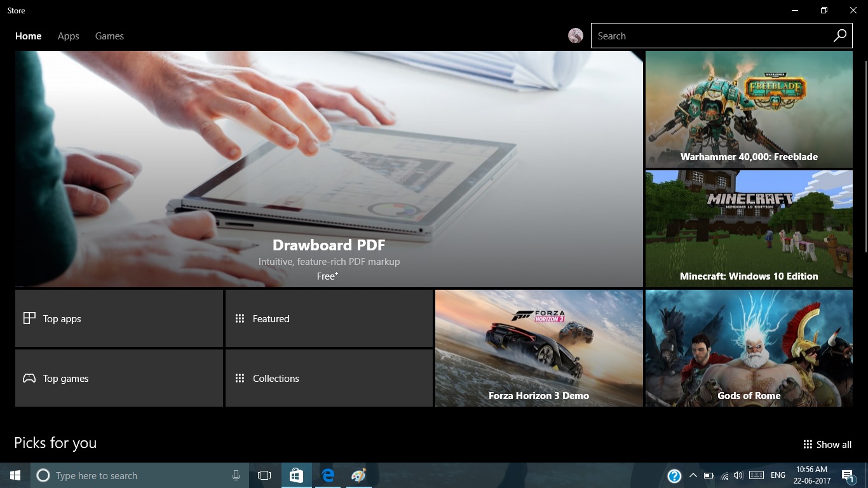The height and width of the screenshot is (488, 868).
Task: Click the taskbar microphone icon
Action: (x=236, y=475)
